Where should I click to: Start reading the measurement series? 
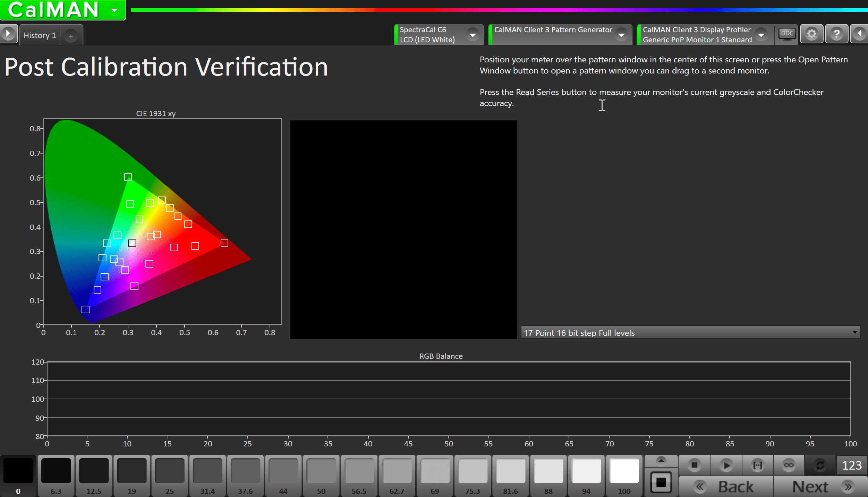726,465
